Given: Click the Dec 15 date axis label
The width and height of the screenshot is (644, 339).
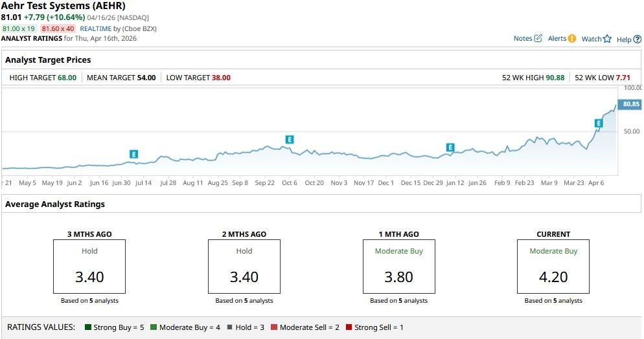Looking at the screenshot, I should [411, 183].
